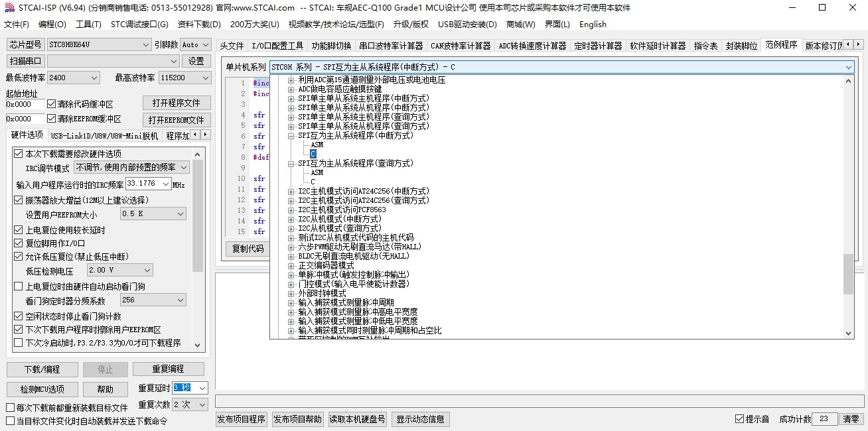Collapse SPI互为主从系统程序(查询方式) tree node
The height and width of the screenshot is (431, 868).
click(291, 163)
